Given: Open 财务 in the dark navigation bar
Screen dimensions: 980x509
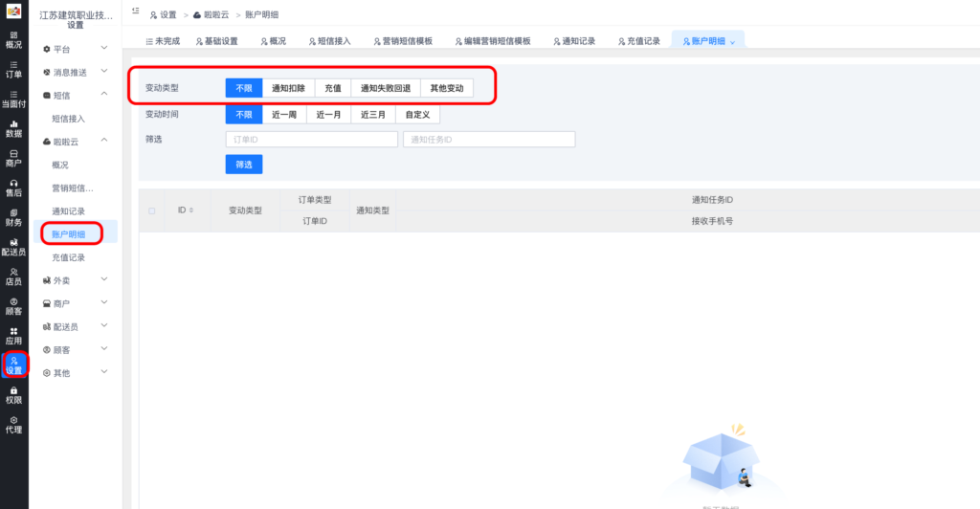Looking at the screenshot, I should pyautogui.click(x=13, y=217).
